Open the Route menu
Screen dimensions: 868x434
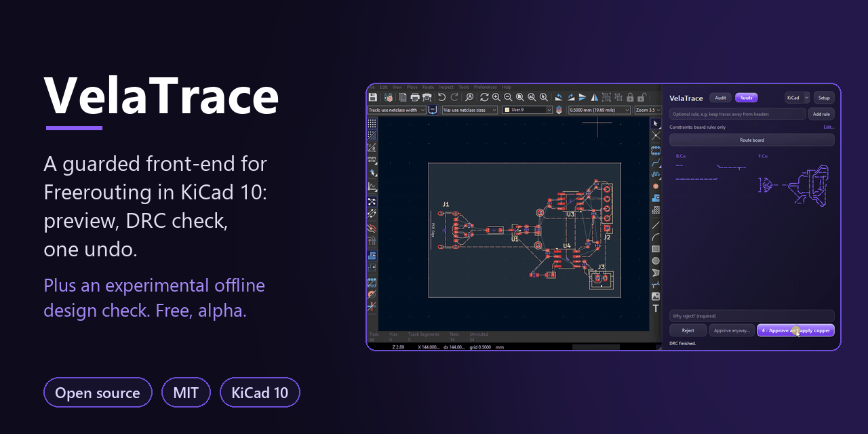(x=428, y=87)
